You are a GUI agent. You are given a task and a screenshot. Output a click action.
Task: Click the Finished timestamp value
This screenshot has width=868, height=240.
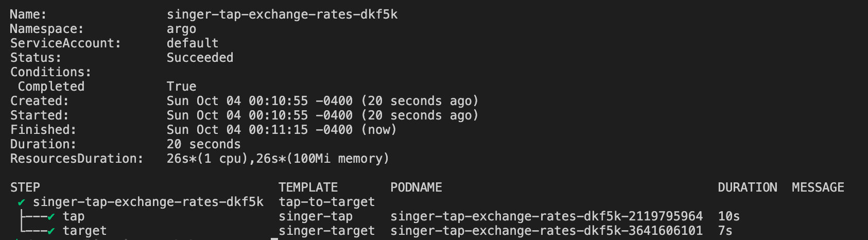pyautogui.click(x=282, y=130)
